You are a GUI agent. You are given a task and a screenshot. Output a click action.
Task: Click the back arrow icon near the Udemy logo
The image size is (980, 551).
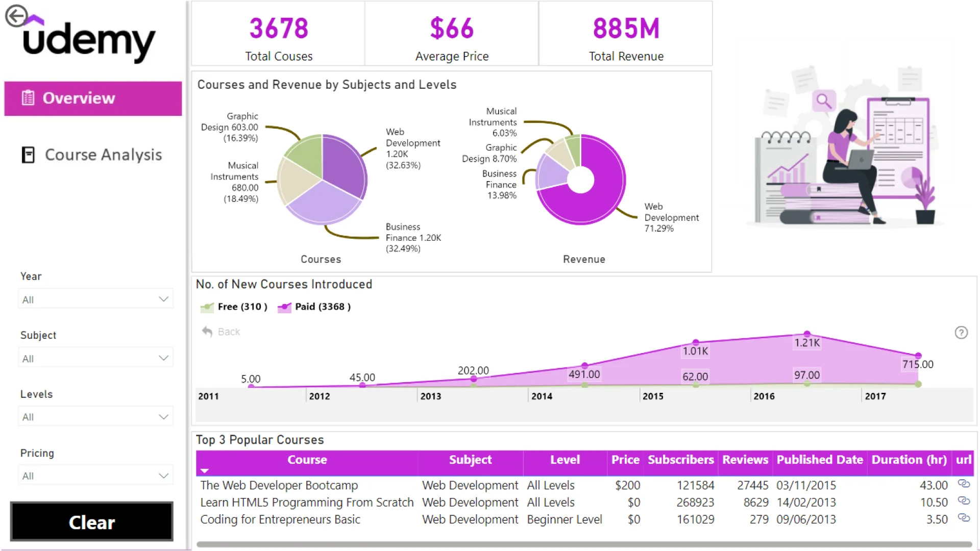coord(16,16)
